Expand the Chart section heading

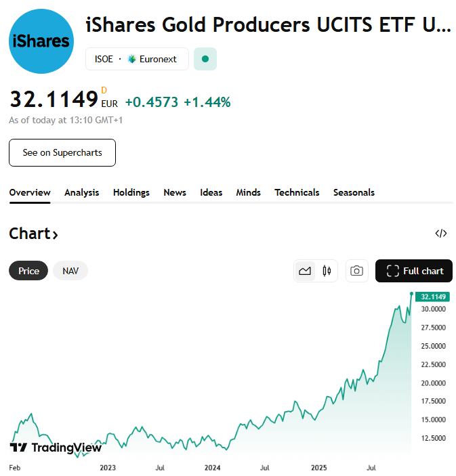click(33, 234)
